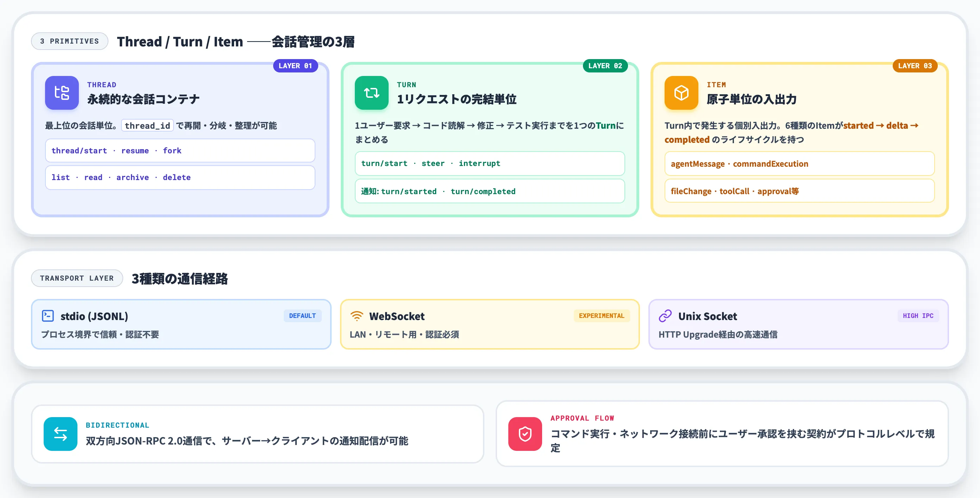The image size is (980, 498).
Task: Click the LAYER 02 badge
Action: coord(605,66)
